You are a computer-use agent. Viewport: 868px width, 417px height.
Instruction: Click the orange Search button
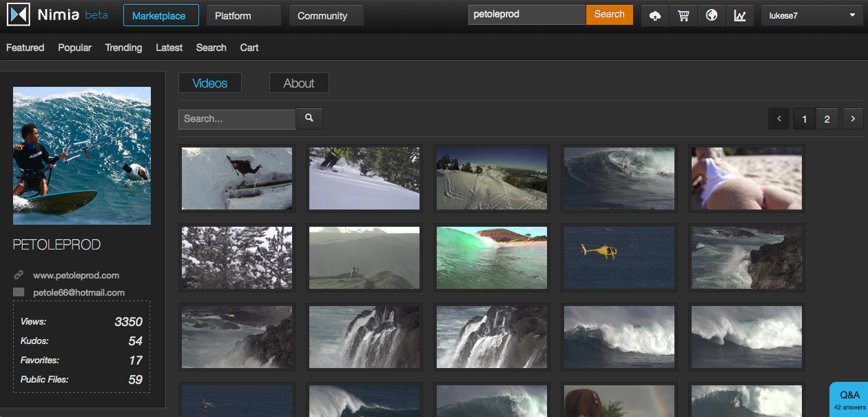click(609, 14)
